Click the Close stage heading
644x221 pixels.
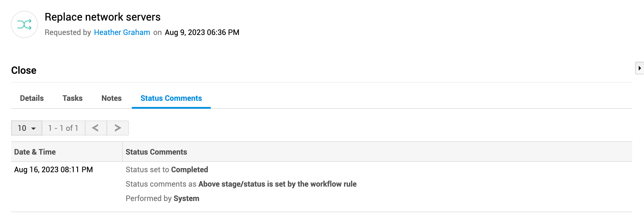pos(24,71)
